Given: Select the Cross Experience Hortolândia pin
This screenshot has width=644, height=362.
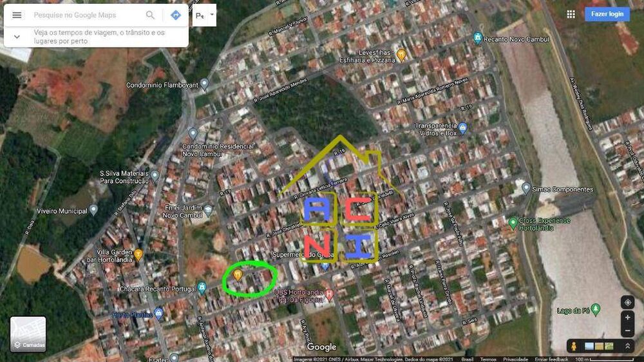Looking at the screenshot, I should pos(513,223).
